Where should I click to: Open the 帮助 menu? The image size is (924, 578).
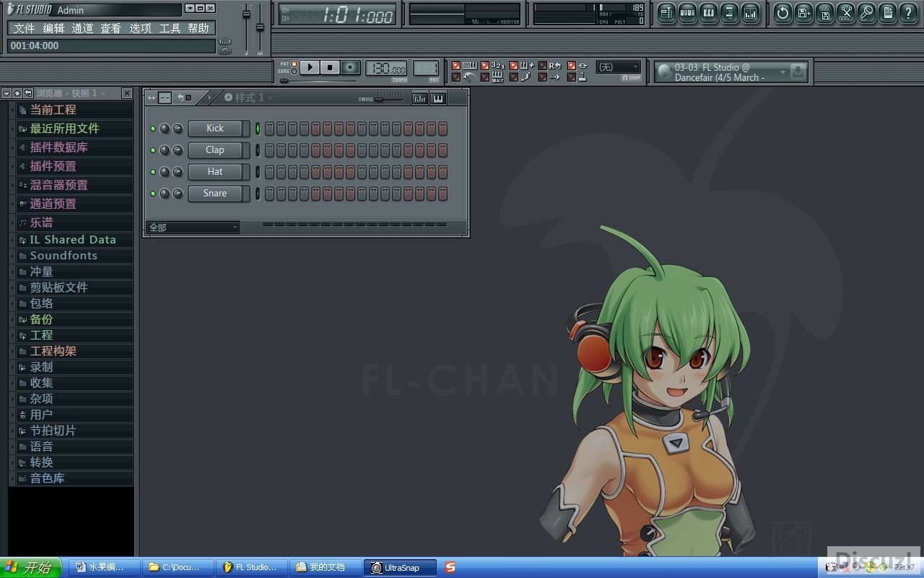[x=199, y=28]
